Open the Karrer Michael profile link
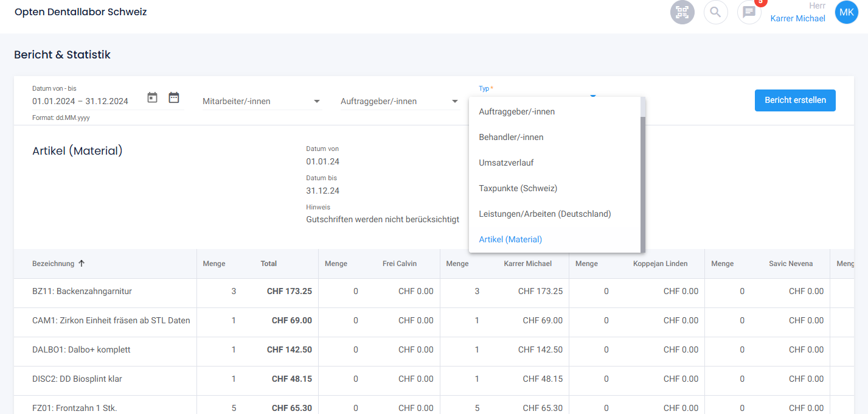The height and width of the screenshot is (414, 868). [797, 18]
